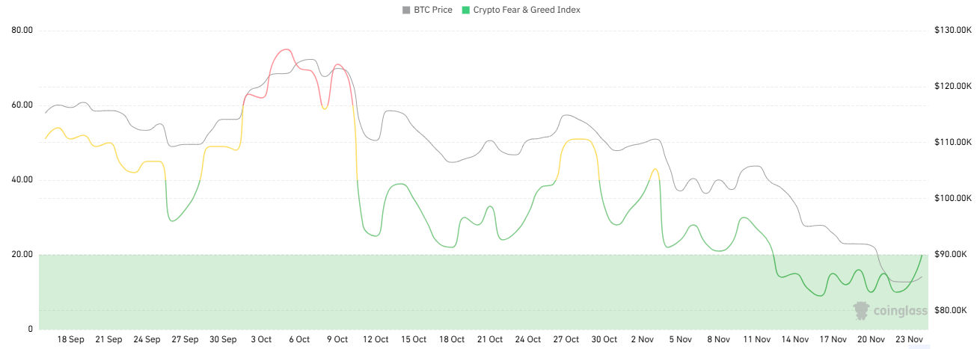Click the 0 label on left axis
This screenshot has height=349, width=980.
[30, 330]
